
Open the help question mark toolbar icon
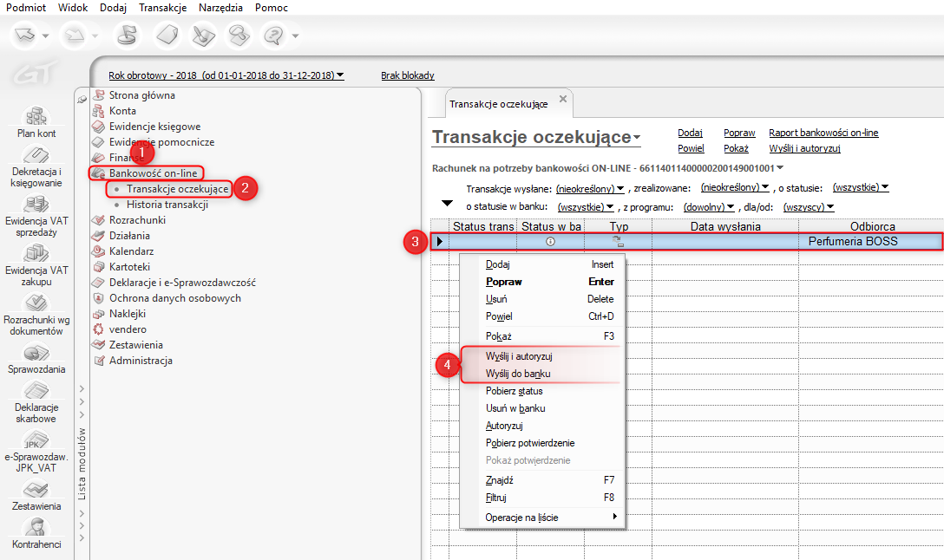274,35
